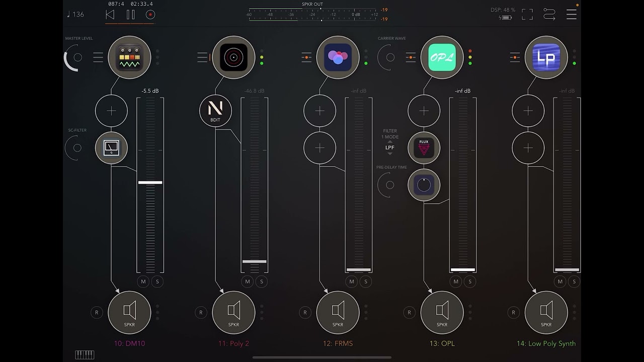Rewind to start of song
The height and width of the screenshot is (362, 644).
click(110, 15)
